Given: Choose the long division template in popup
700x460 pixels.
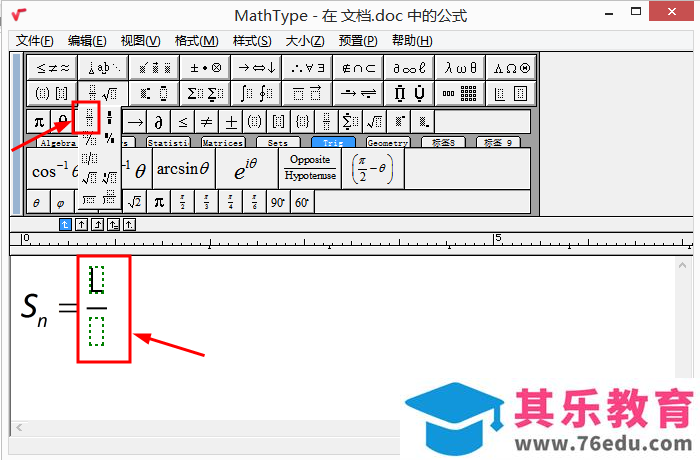Looking at the screenshot, I should (89, 198).
